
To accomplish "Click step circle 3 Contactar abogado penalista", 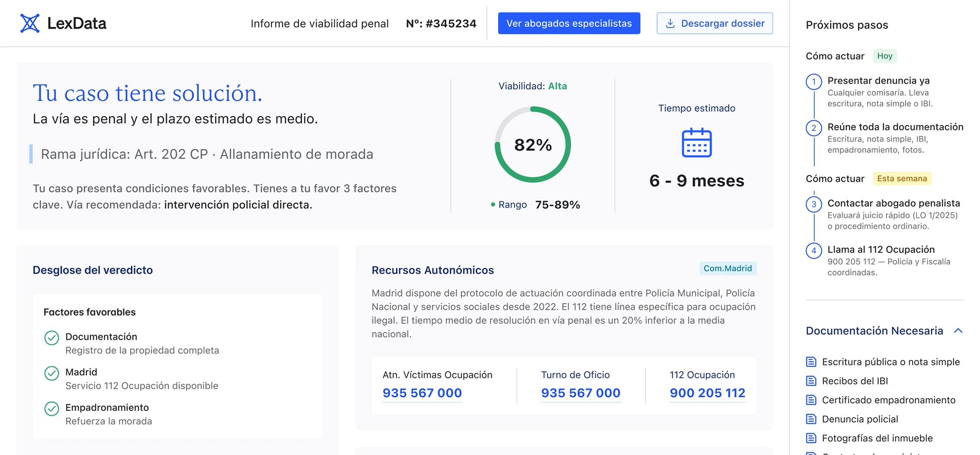I will click(814, 204).
